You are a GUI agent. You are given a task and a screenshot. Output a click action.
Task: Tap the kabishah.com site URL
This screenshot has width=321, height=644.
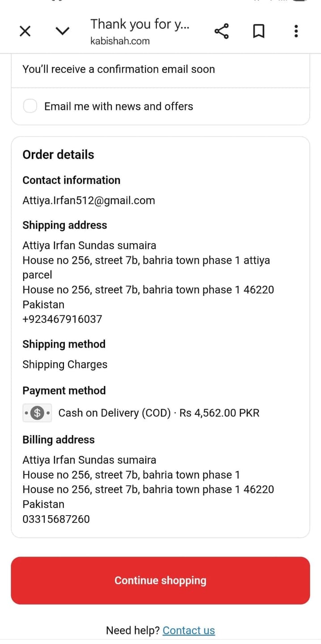[120, 41]
